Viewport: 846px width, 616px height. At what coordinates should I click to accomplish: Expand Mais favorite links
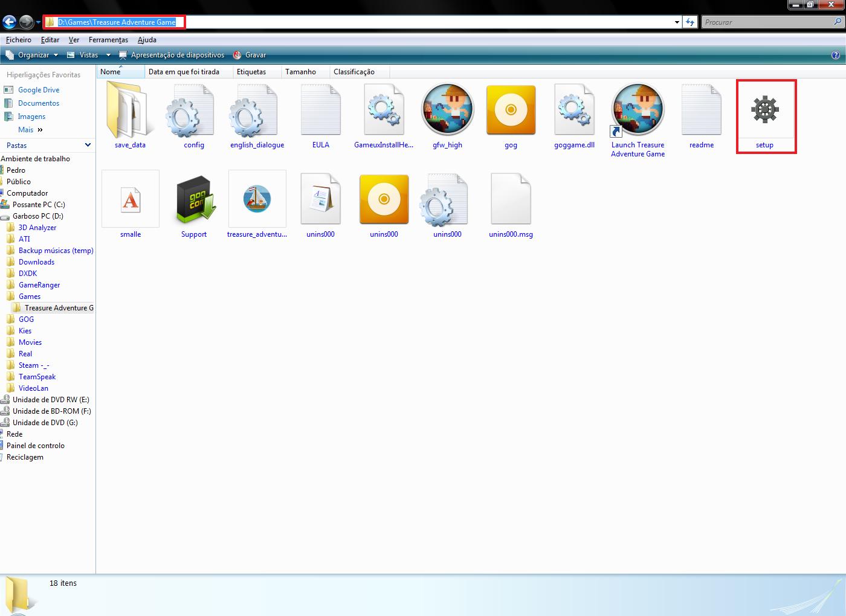(x=30, y=130)
